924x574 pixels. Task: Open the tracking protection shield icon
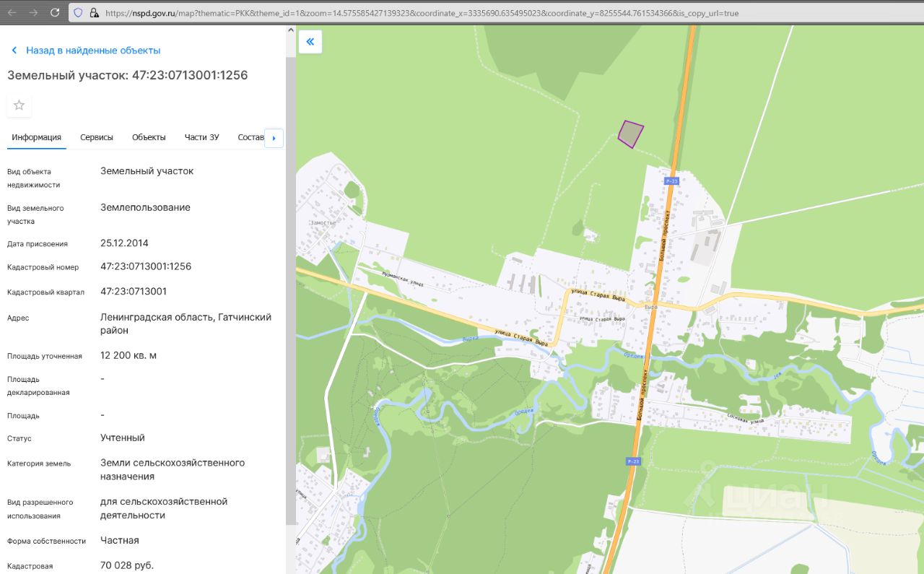79,13
